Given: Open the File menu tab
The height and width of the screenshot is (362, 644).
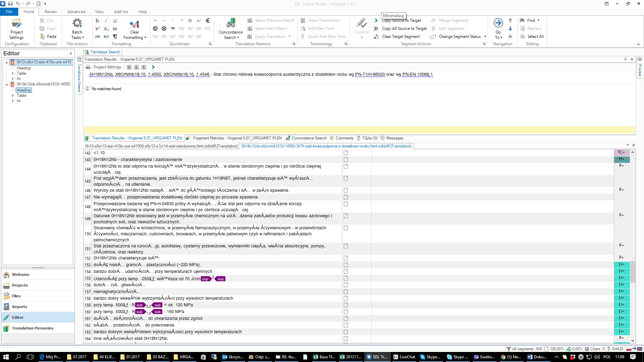Looking at the screenshot, I should (9, 12).
